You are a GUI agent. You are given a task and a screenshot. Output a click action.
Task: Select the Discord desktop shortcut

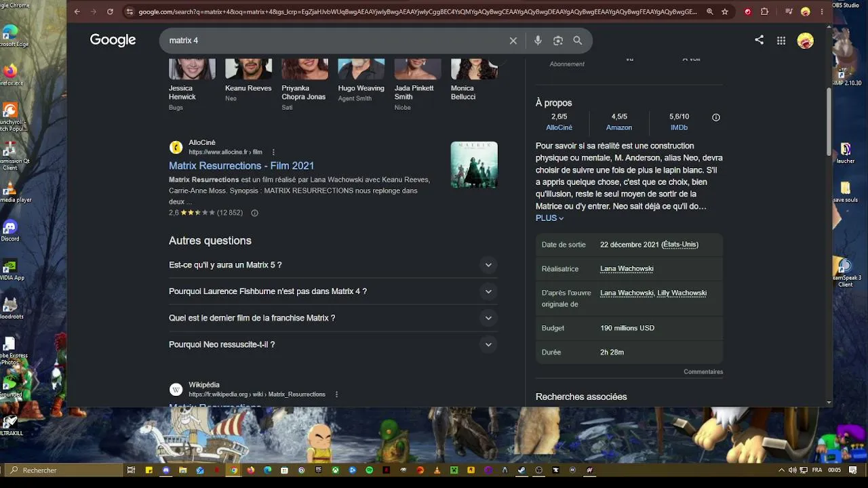point(9,230)
